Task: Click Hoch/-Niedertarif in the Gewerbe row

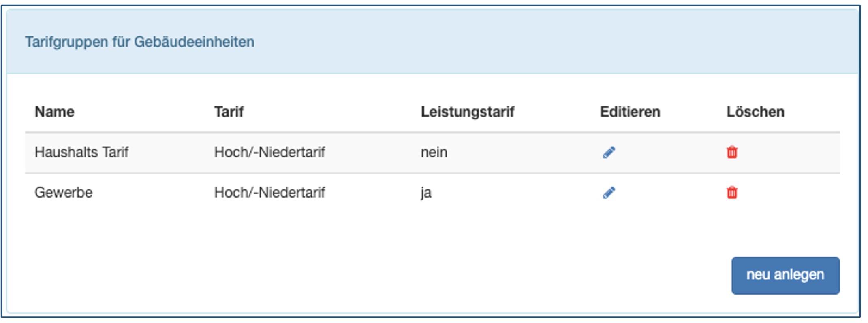Action: (269, 193)
